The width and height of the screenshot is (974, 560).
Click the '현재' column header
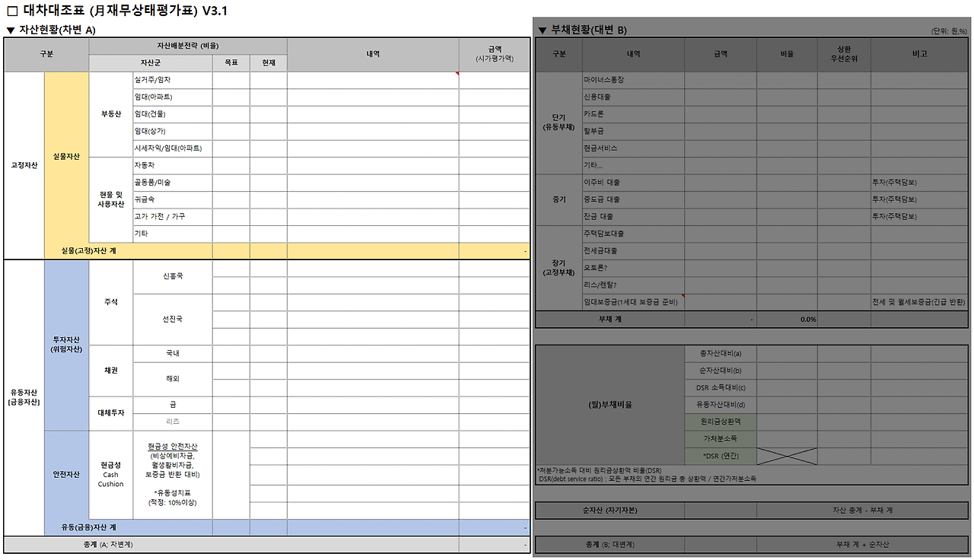coord(269,63)
